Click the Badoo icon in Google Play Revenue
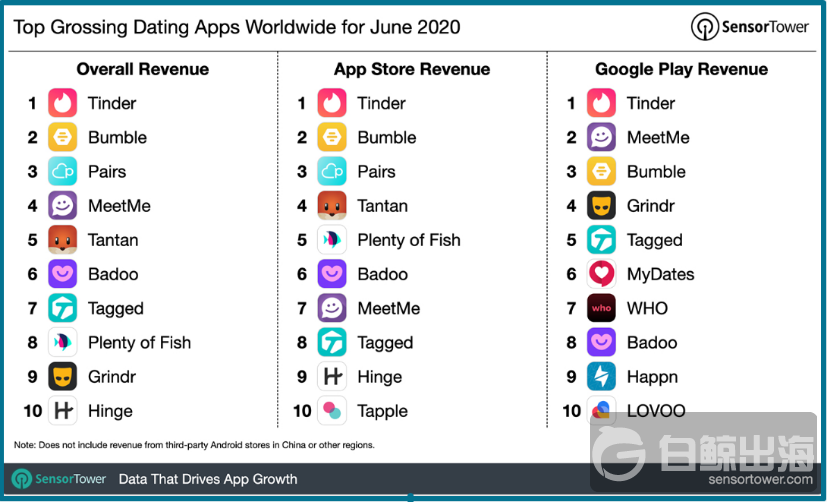This screenshot has height=502, width=827. (601, 343)
